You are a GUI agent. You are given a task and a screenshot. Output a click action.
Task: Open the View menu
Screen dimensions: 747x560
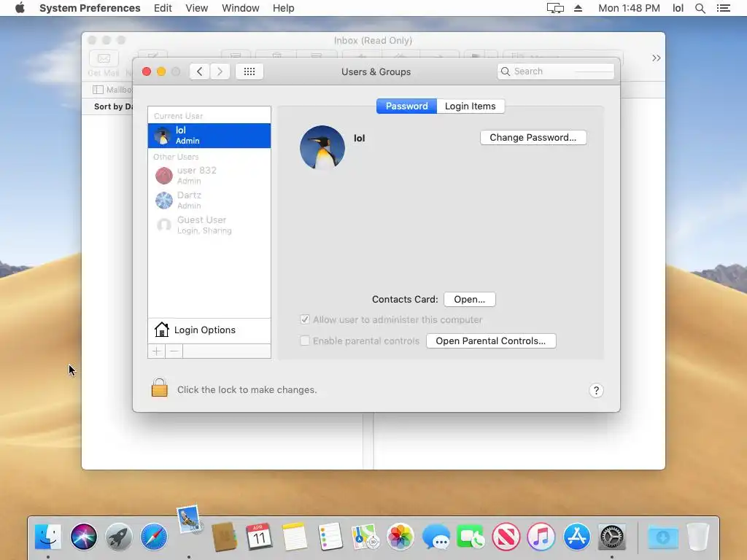pyautogui.click(x=197, y=8)
